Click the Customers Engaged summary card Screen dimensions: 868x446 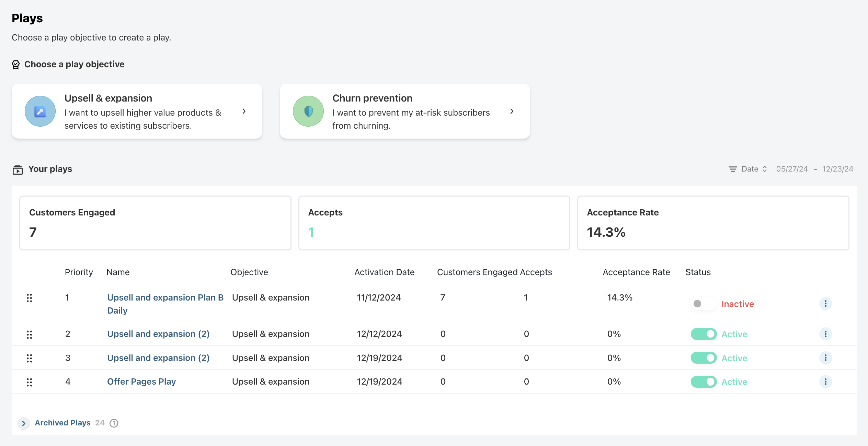coord(155,223)
